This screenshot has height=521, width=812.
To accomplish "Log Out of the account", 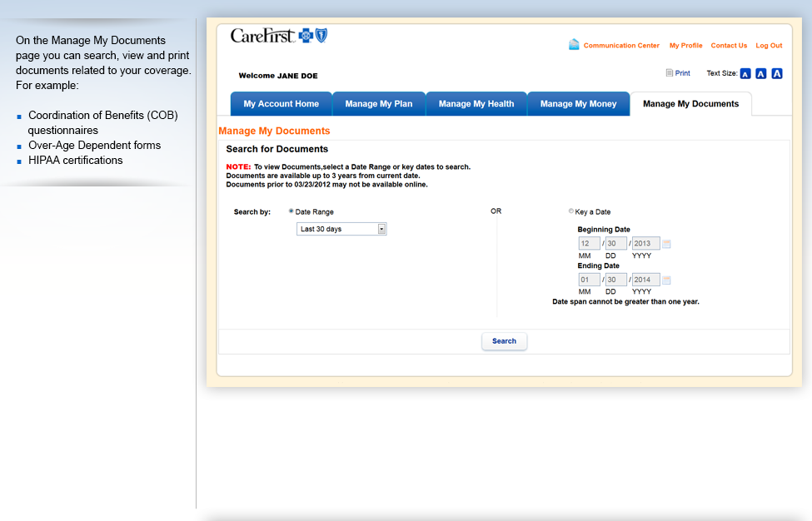I will [769, 46].
